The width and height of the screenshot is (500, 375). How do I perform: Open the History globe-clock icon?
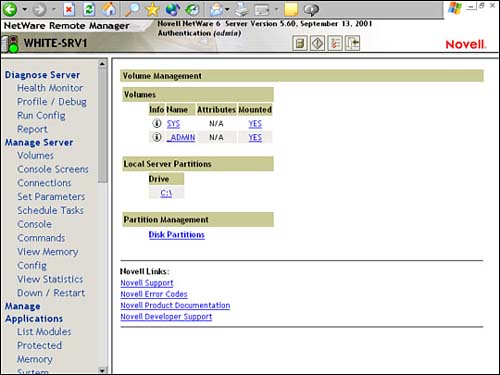[x=192, y=9]
